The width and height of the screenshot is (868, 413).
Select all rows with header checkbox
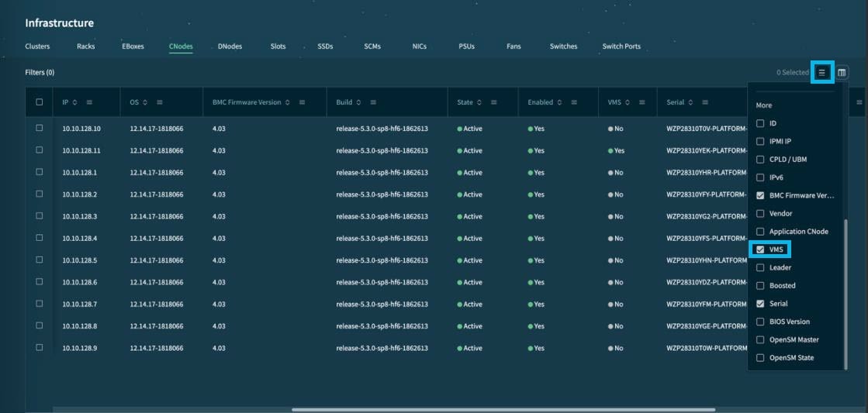tap(40, 102)
